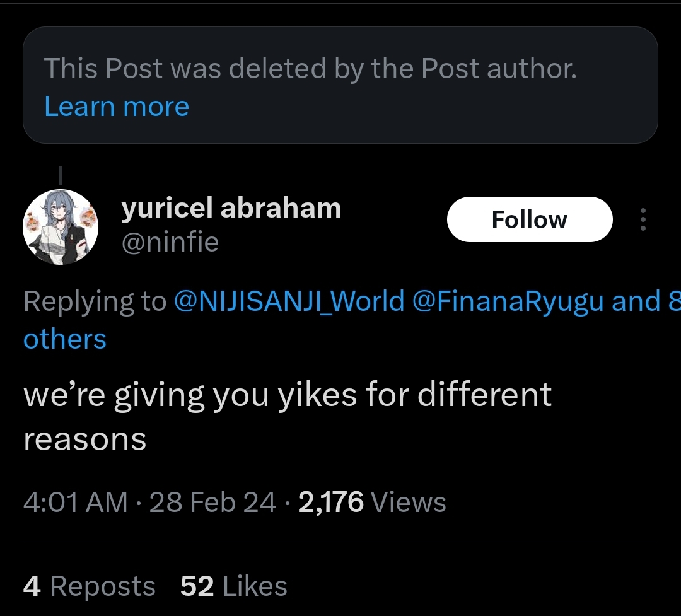681x616 pixels.
Task: Open the Learn more link
Action: coord(117,107)
